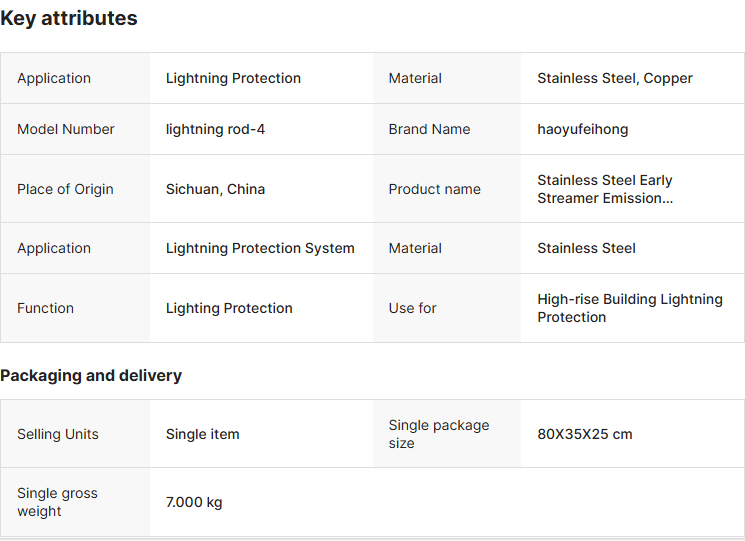Select the 'Single item' value
Viewport: 745px width, 541px height.
coord(202,434)
